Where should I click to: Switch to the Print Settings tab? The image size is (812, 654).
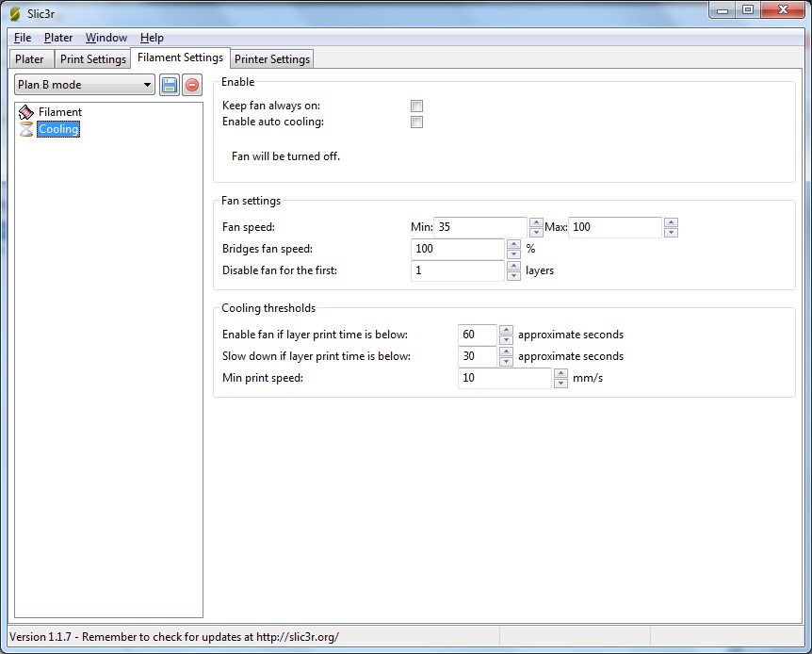tap(93, 59)
